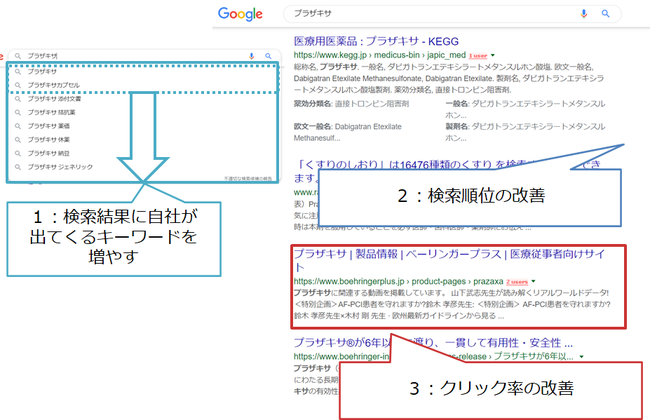Open プラザキサ®が6年以上 result title

click(x=433, y=343)
